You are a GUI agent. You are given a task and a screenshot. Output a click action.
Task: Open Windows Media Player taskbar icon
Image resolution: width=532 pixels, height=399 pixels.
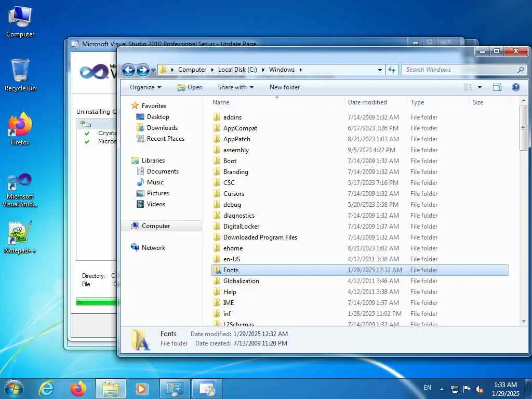141,389
